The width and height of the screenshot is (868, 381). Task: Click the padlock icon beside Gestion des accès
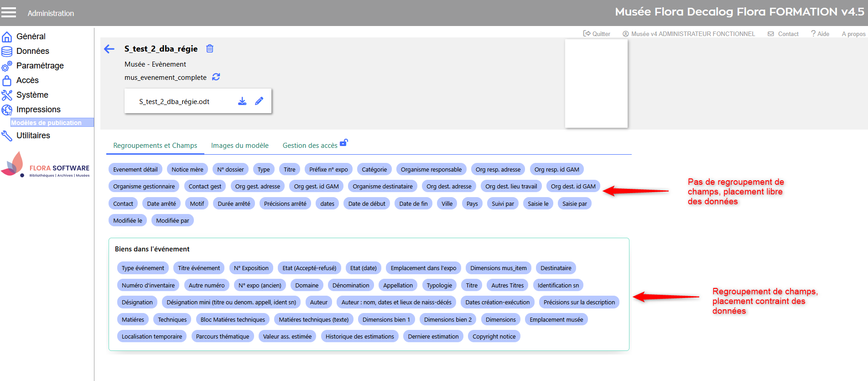pyautogui.click(x=344, y=142)
